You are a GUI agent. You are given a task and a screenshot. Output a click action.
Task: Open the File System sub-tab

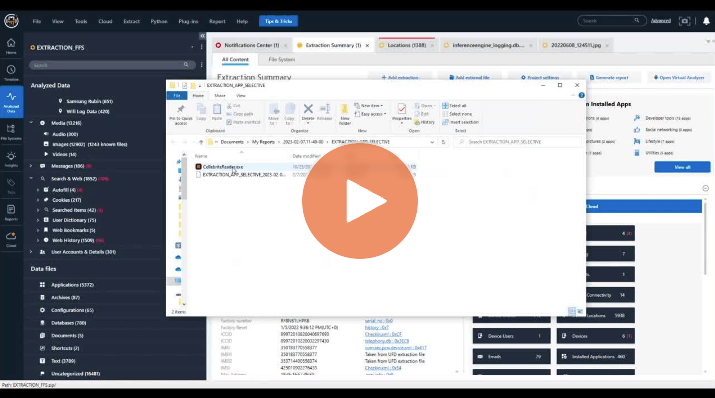click(x=282, y=60)
